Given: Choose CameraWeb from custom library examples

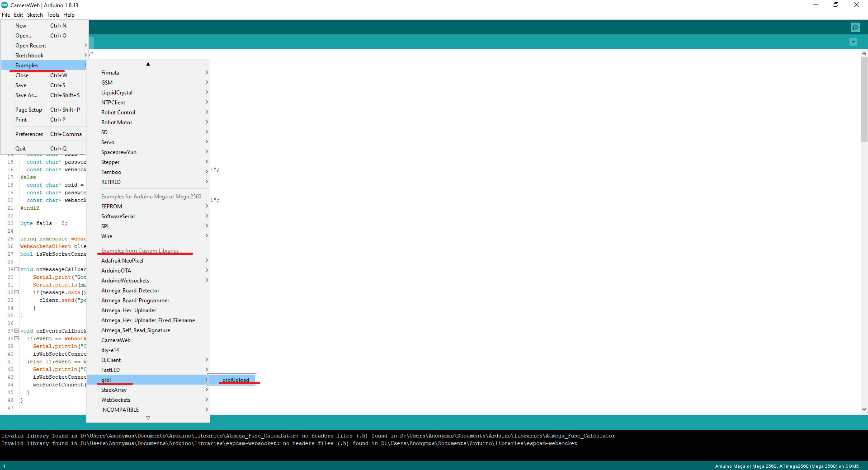Looking at the screenshot, I should coord(116,340).
